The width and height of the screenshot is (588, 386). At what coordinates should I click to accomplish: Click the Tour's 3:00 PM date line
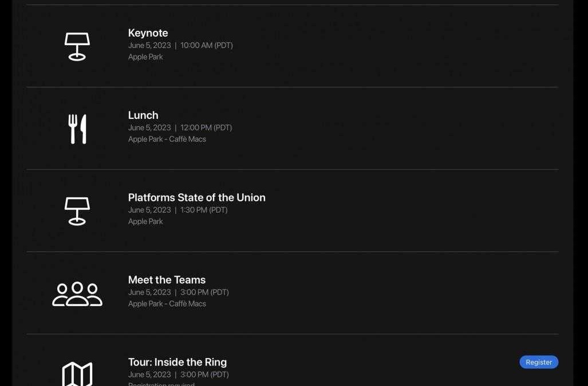click(178, 375)
